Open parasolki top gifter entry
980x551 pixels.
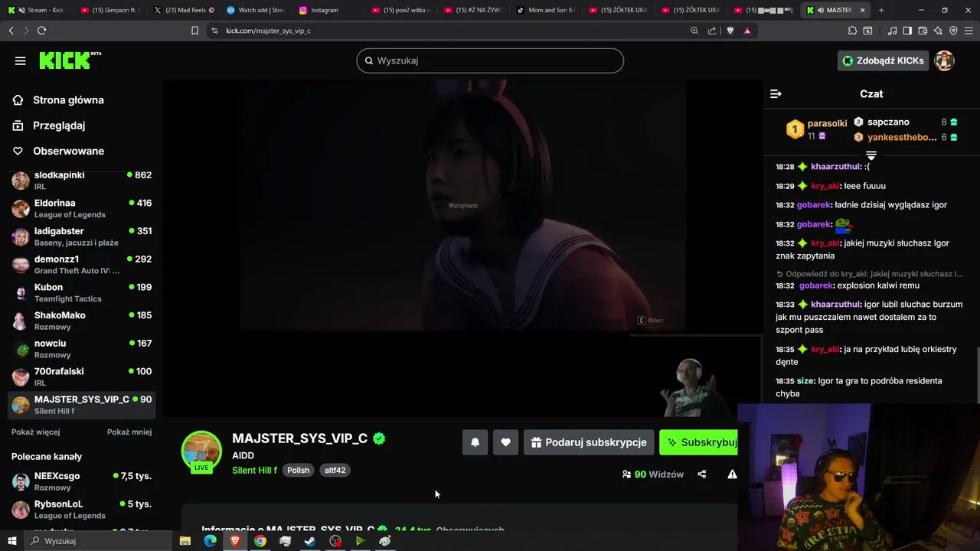[817, 129]
